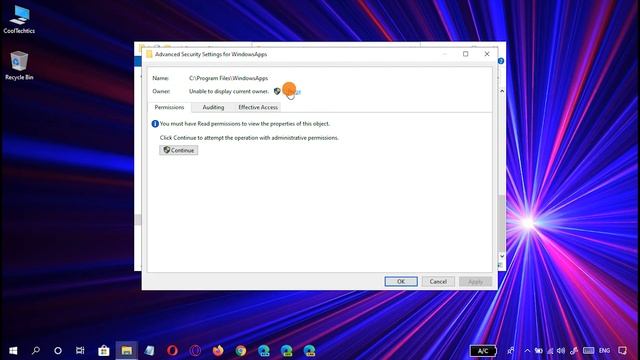640x360 pixels.
Task: Open the Windows Start menu
Action: tap(13, 351)
